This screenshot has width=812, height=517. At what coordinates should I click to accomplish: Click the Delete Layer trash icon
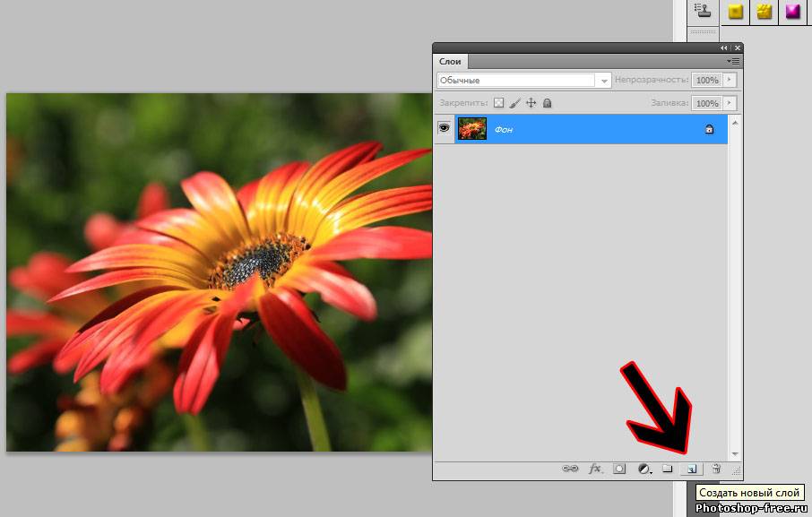click(715, 469)
